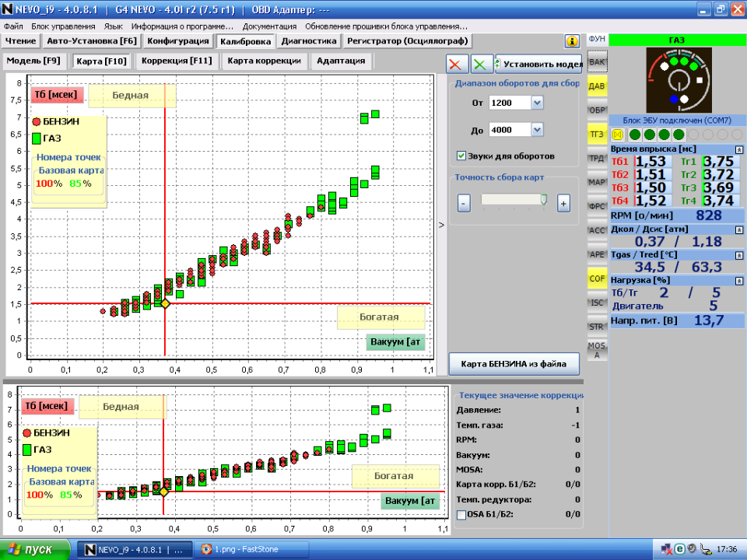
Task: Click the green X confirm icon
Action: coord(482,65)
